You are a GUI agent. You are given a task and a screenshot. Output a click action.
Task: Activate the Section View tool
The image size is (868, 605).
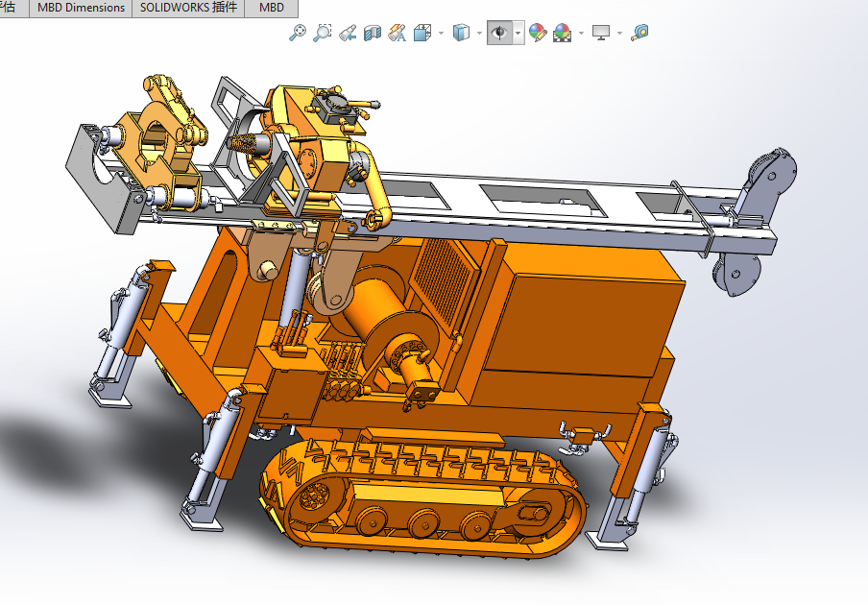click(373, 33)
